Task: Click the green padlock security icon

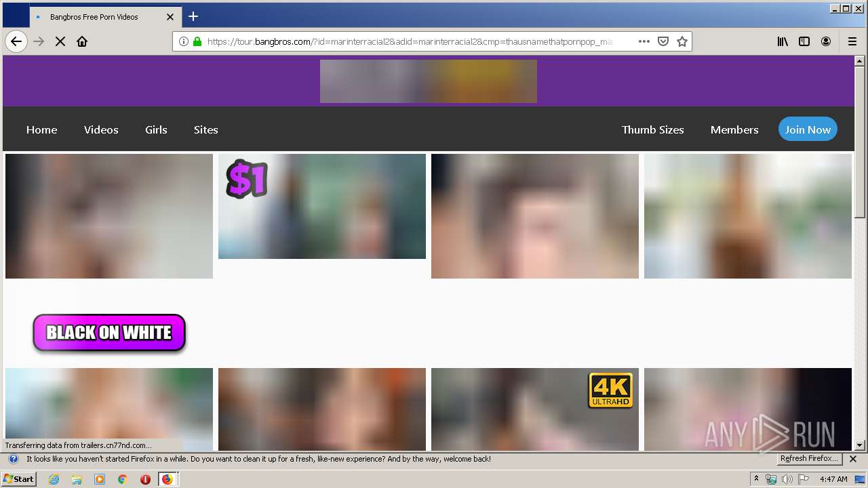Action: (197, 41)
